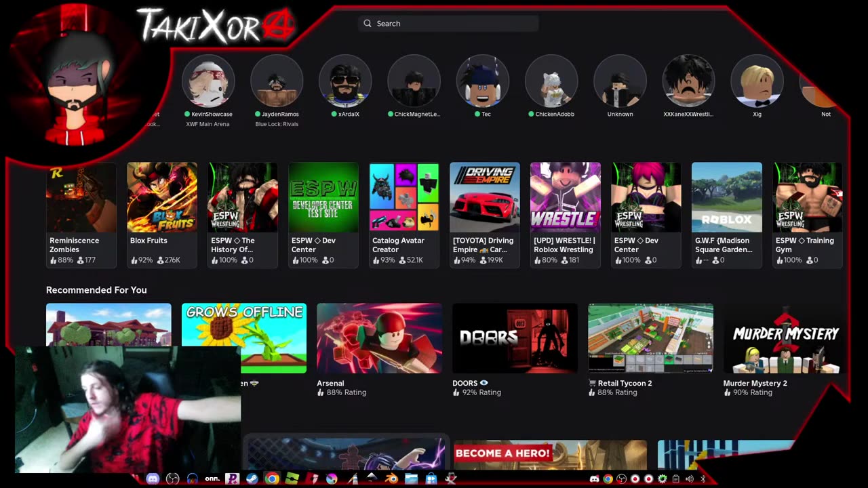Click the Retail Tycoon 2 title
This screenshot has height=488, width=868.
(x=620, y=384)
